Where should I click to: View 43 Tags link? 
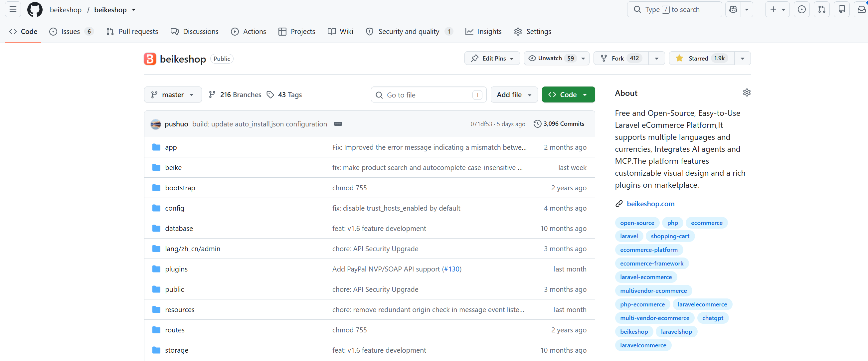click(x=284, y=95)
